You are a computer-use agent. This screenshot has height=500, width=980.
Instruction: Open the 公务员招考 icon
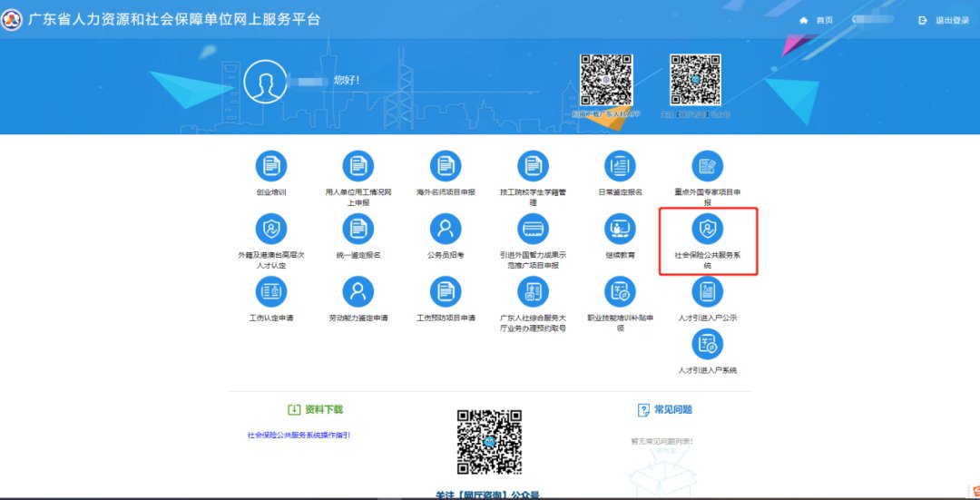[x=446, y=229]
